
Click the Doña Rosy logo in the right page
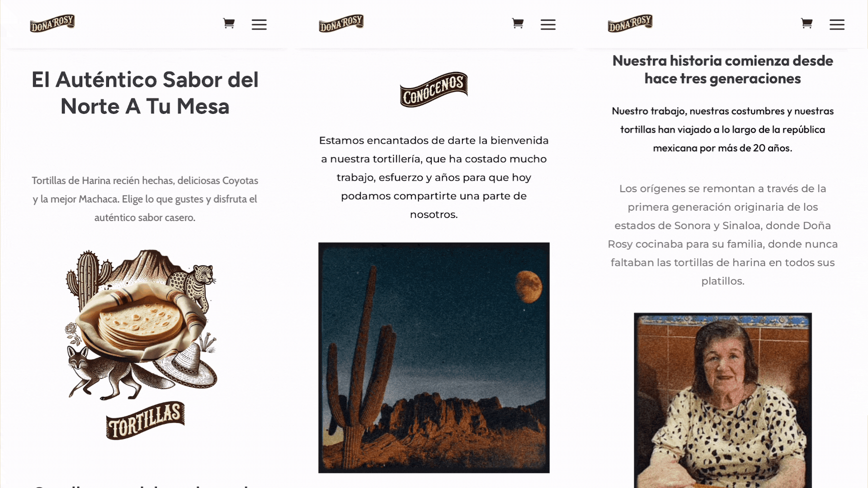[630, 23]
